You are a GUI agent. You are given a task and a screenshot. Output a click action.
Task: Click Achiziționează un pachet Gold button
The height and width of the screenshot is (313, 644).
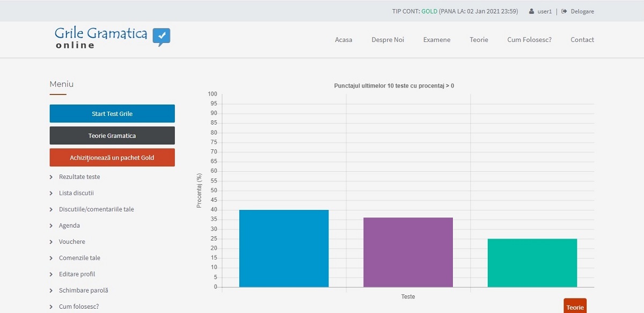click(112, 158)
